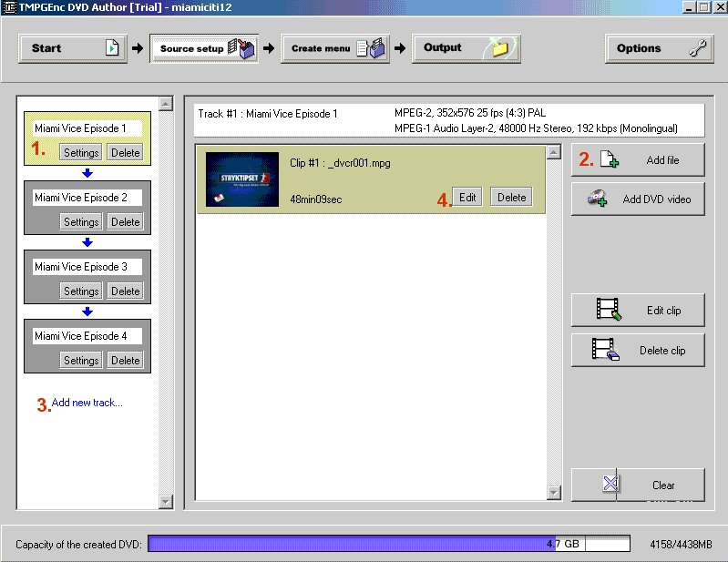Click the track list scroll up arrow
The image size is (728, 562).
[x=166, y=104]
